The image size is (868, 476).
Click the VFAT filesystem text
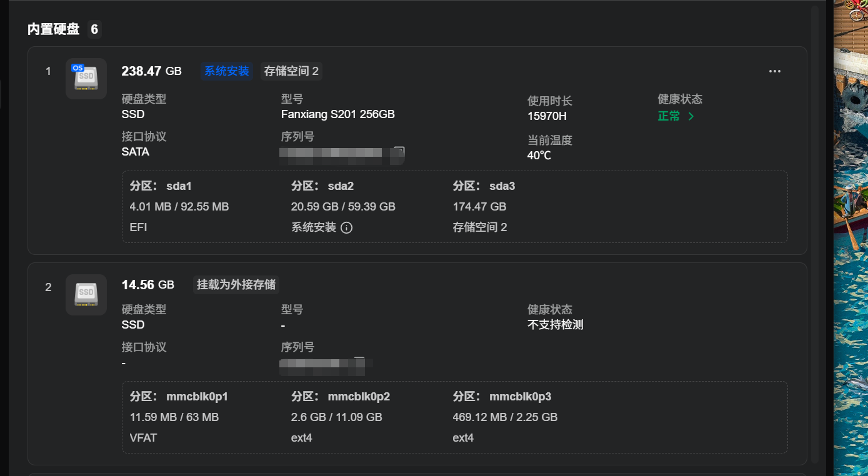pos(143,438)
